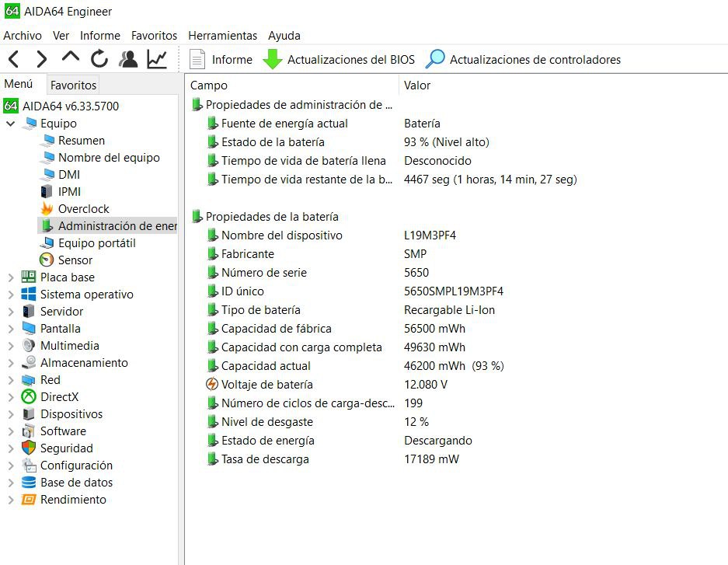The image size is (728, 565).
Task: Click the value 49630 mWh
Action: click(x=434, y=347)
